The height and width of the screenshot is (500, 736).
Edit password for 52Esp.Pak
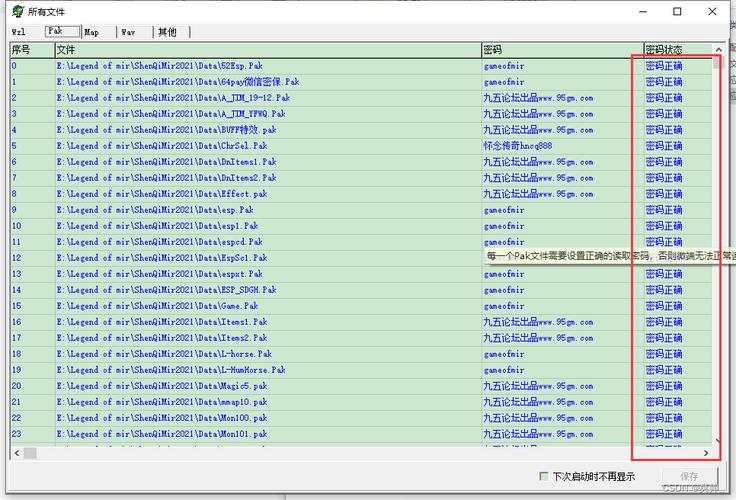tap(562, 66)
